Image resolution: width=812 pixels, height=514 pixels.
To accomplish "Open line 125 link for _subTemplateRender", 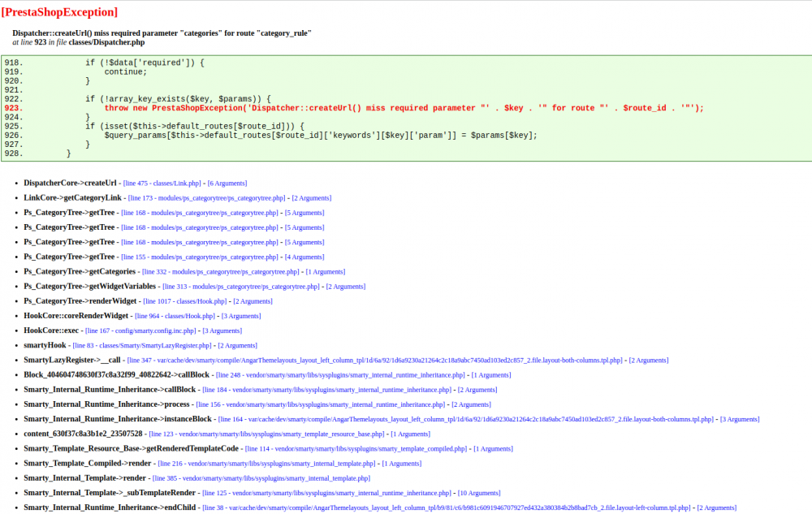I will (326, 494).
